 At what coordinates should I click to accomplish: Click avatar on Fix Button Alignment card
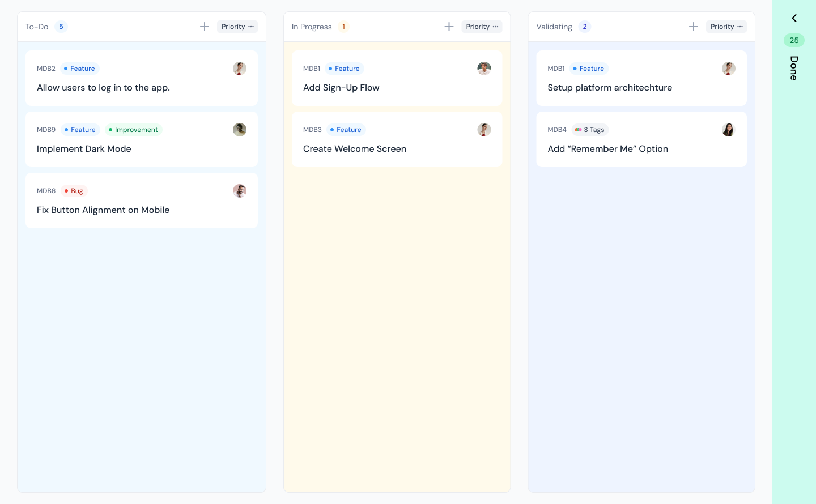240,191
